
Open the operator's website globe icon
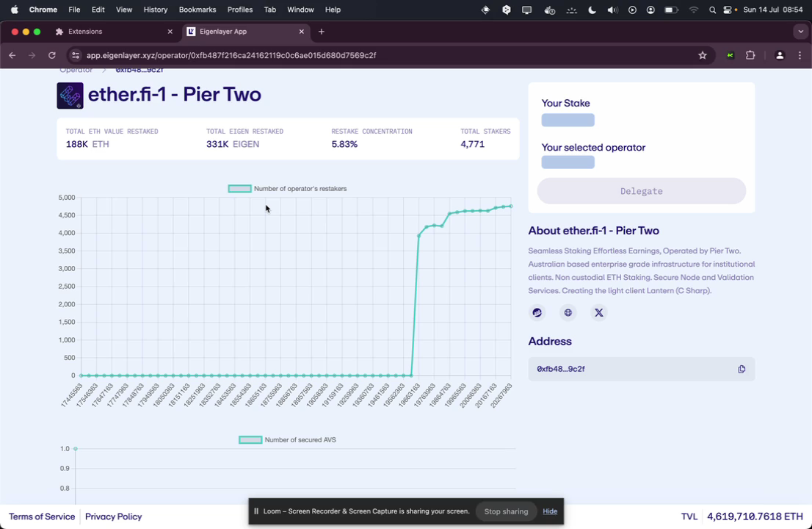coord(568,312)
